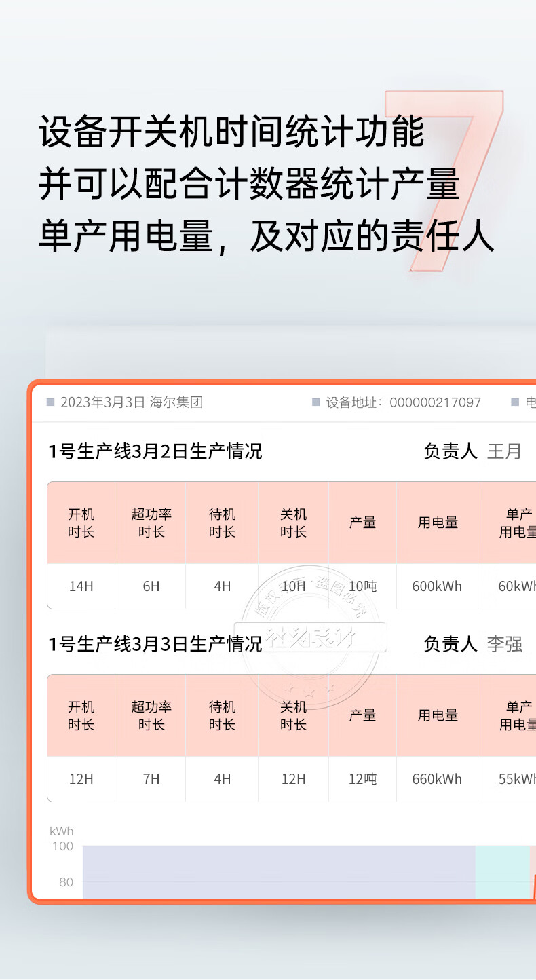Screen dimensions: 536x980
Task: Click the square icon before 设备地址
Action: [315, 402]
